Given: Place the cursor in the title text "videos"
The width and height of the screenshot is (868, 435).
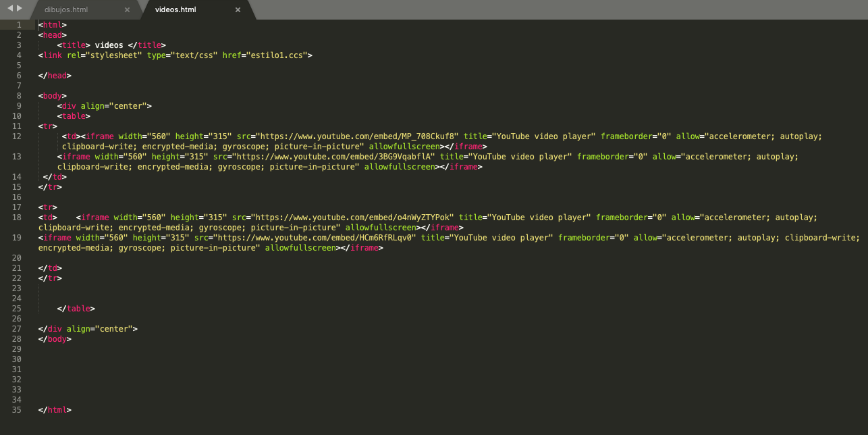Looking at the screenshot, I should pos(109,45).
